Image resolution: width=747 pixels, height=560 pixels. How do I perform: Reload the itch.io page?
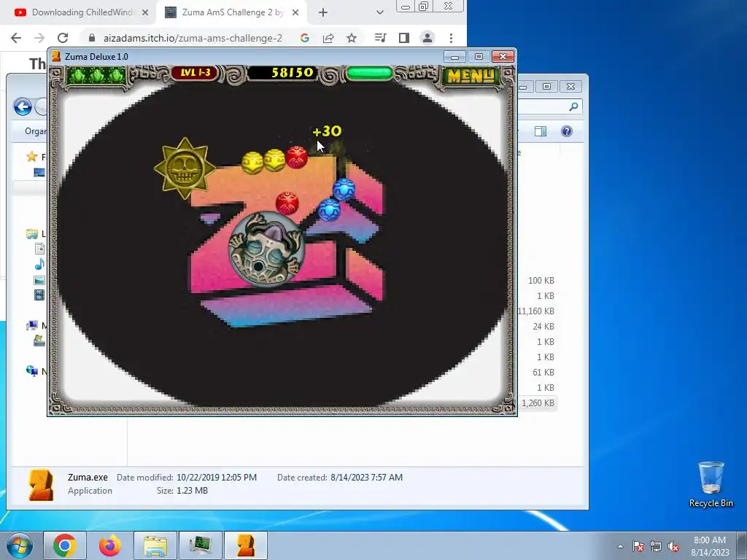tap(63, 38)
